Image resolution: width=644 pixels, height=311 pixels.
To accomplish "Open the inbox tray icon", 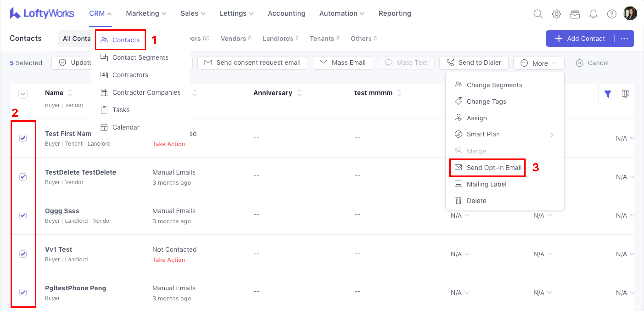I will pos(575,14).
